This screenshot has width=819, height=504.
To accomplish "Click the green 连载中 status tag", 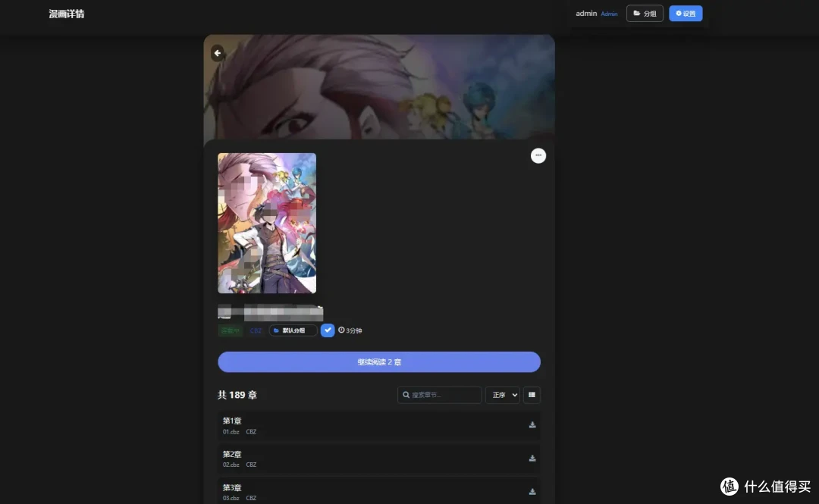I will pos(230,330).
